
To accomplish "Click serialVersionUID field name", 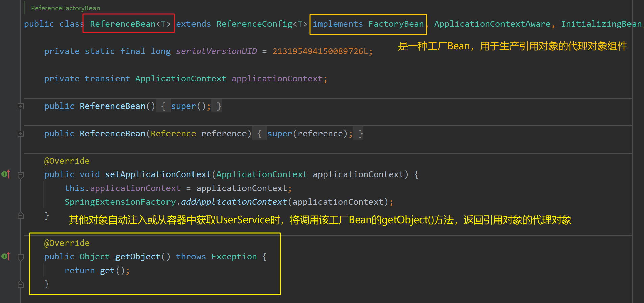I will click(216, 51).
